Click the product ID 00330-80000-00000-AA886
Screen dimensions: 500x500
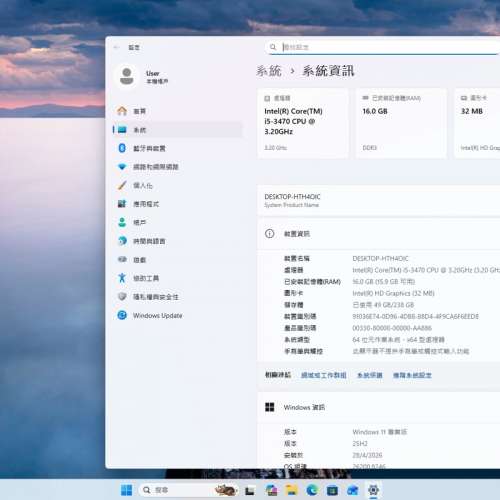point(392,328)
